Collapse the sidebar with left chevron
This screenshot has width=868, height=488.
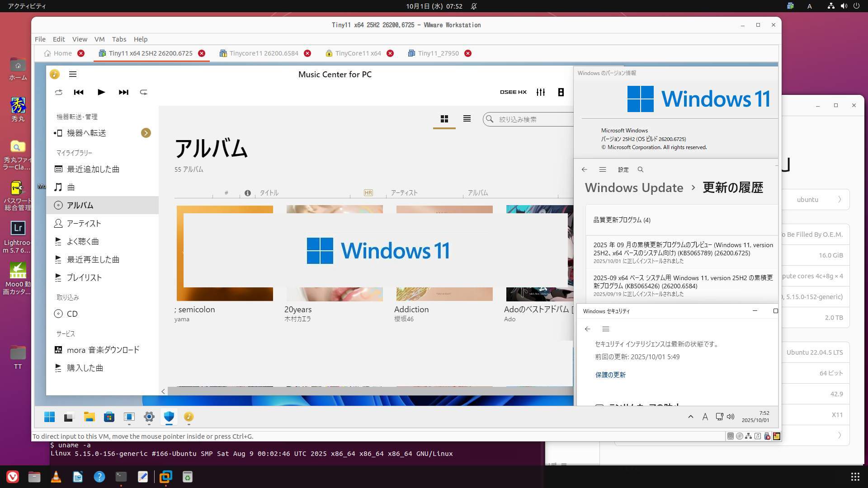coord(163,392)
